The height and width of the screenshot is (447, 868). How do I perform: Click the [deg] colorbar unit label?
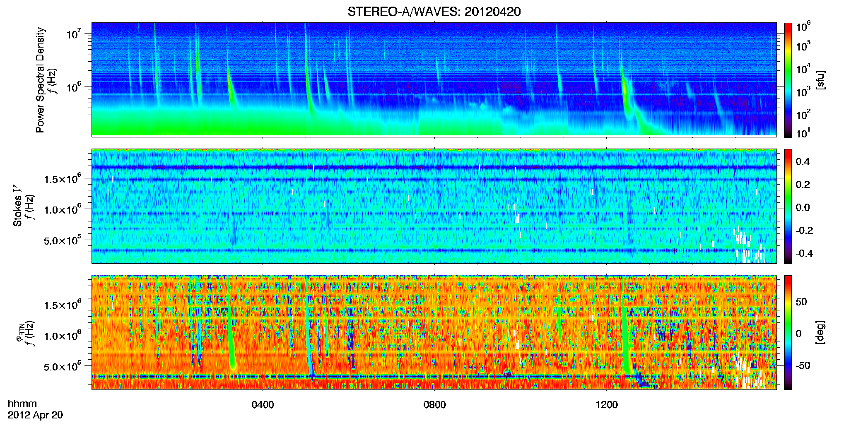[820, 332]
